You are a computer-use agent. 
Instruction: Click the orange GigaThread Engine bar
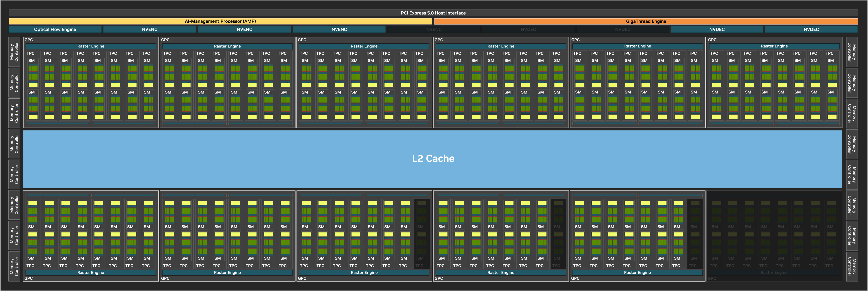pos(646,21)
